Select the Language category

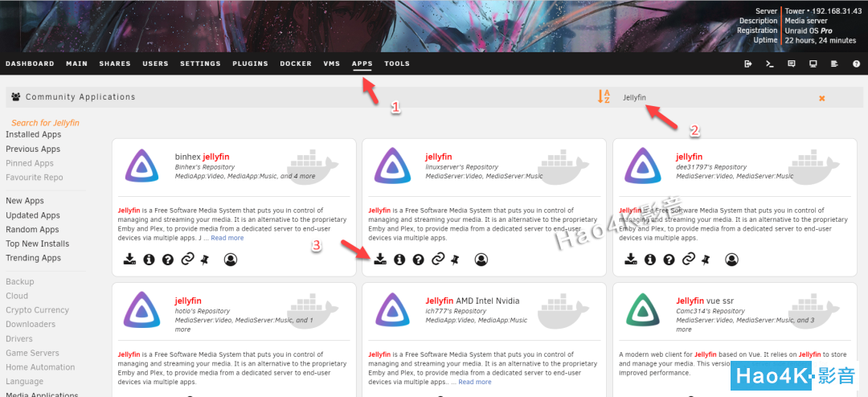[24, 382]
